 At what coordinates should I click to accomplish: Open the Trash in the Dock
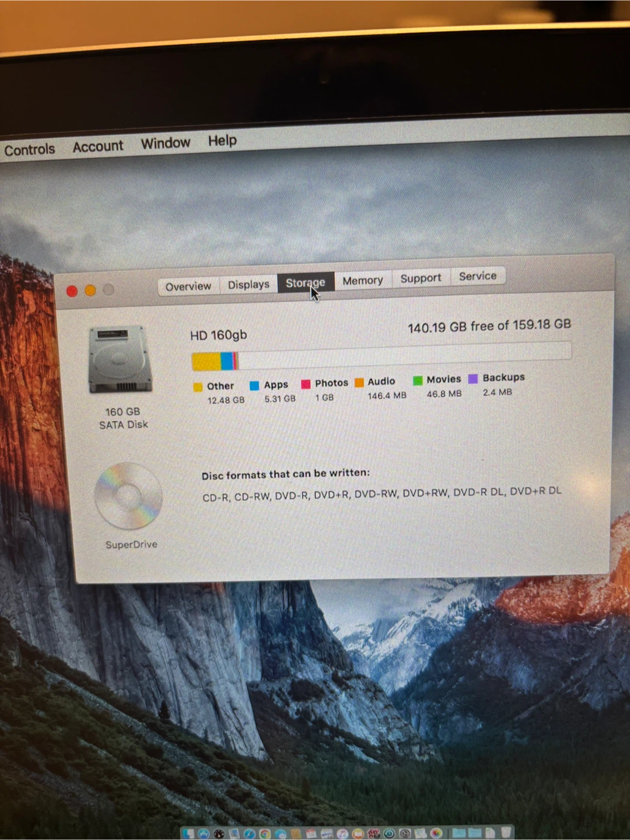click(506, 832)
